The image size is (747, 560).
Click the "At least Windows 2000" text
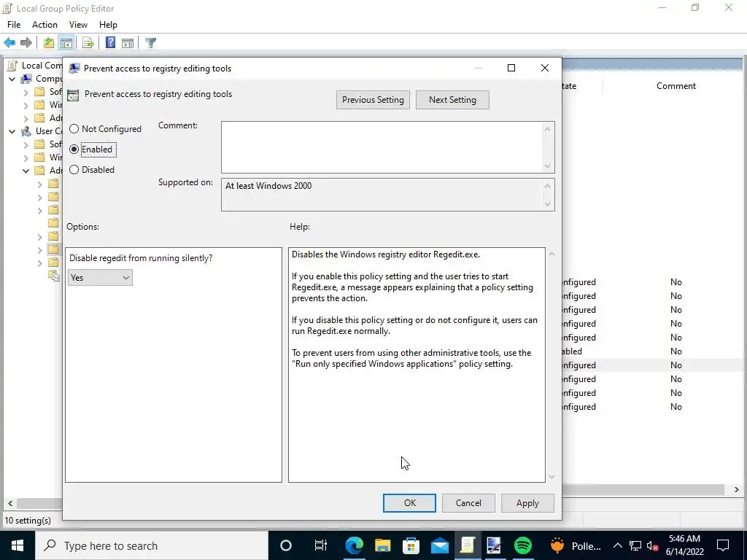(x=268, y=186)
